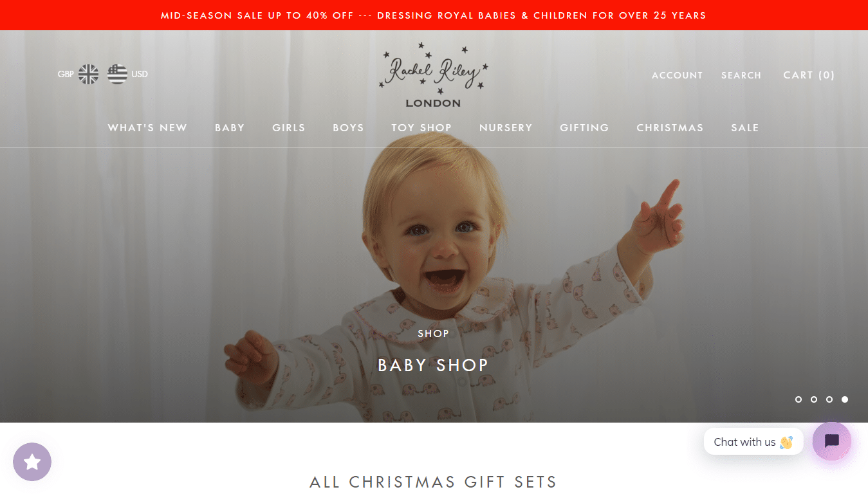Select the third slideshow dot
The image size is (868, 494).
coord(829,399)
